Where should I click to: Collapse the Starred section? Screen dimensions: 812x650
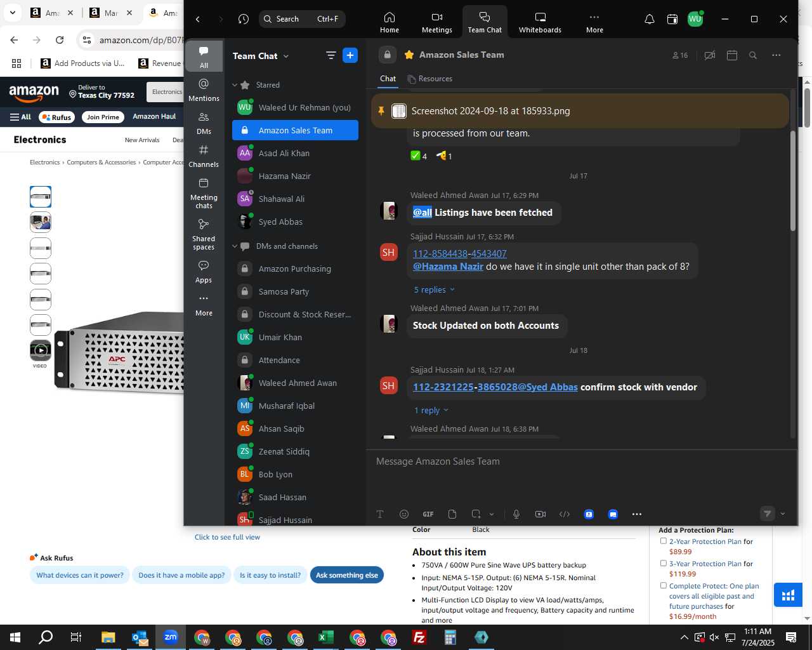pyautogui.click(x=235, y=85)
